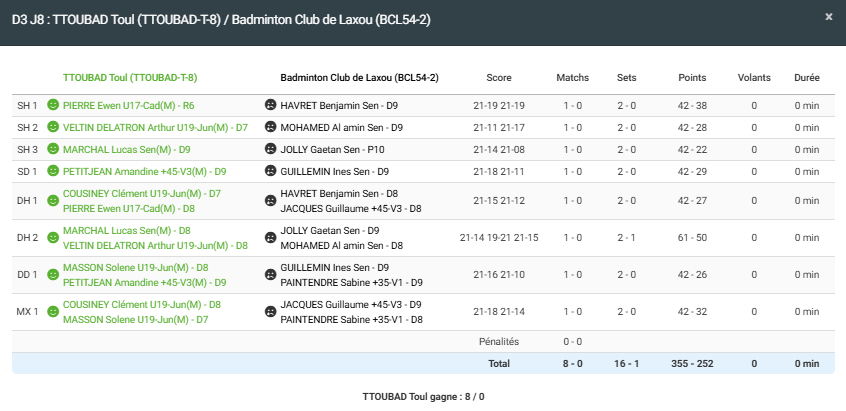Screen dimensions: 846x411
Task: Click sad face icon beside GUILLEMIN Ines in SD 1
Action: pos(270,171)
